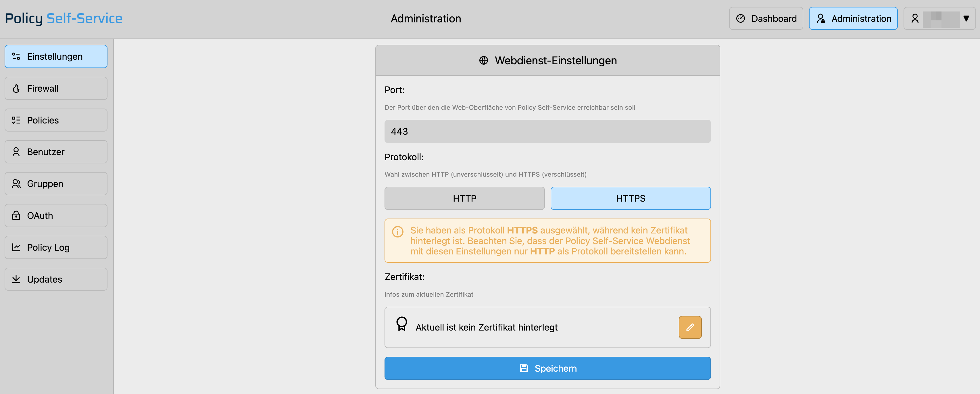Screen dimensions: 980x394
Task: Click the sliders icon beside Einstellungen
Action: point(16,57)
